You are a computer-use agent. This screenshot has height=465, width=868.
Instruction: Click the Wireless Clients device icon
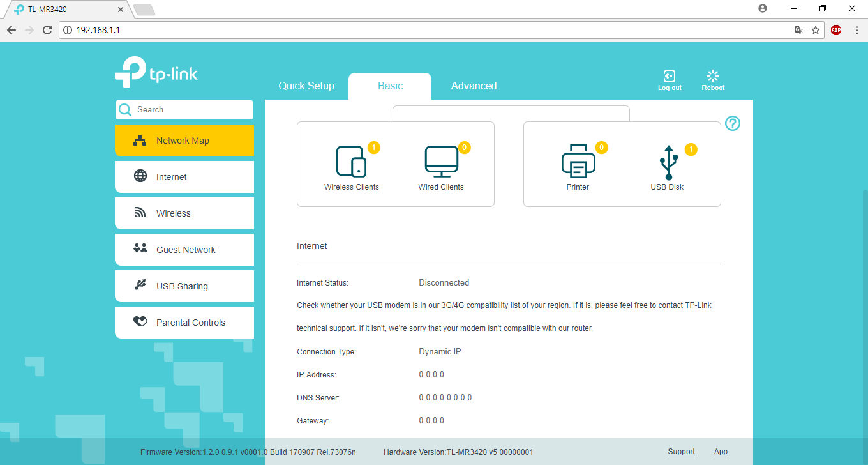click(351, 162)
